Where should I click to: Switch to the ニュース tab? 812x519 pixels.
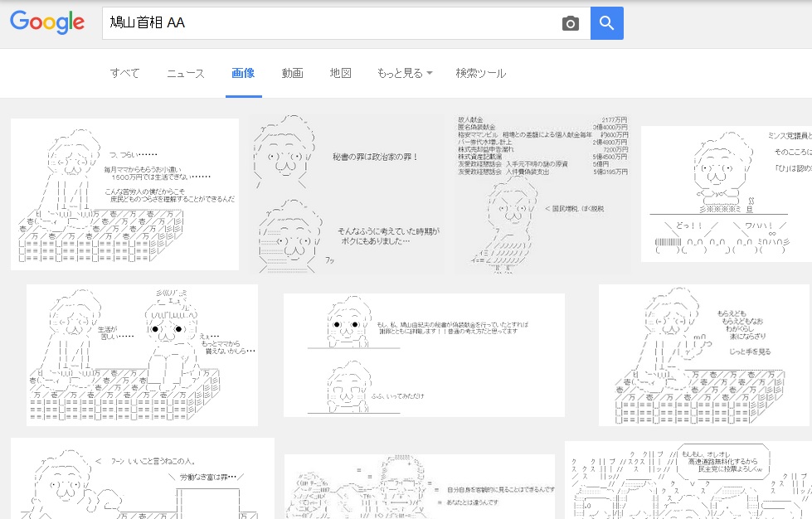[x=185, y=73]
